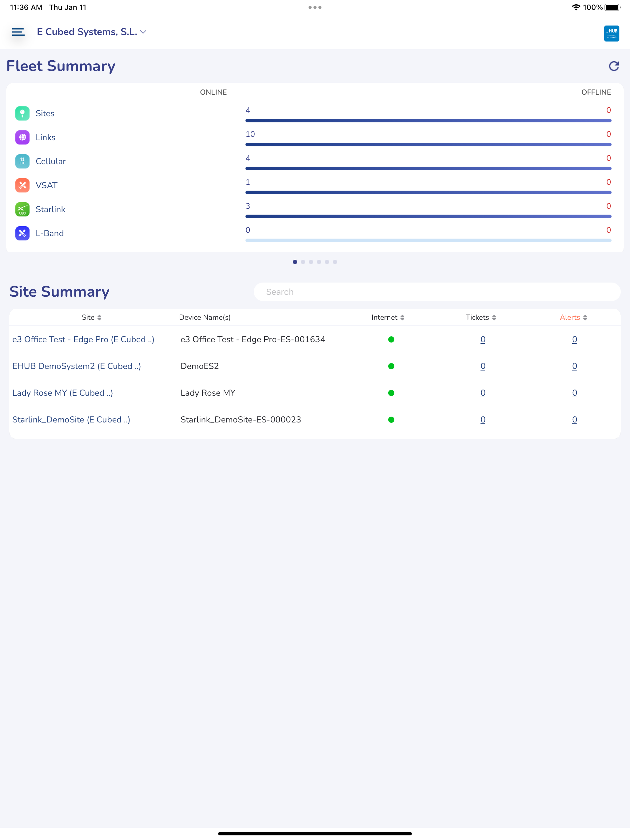The width and height of the screenshot is (630, 840).
Task: Open the L-Band row label
Action: [x=50, y=233]
